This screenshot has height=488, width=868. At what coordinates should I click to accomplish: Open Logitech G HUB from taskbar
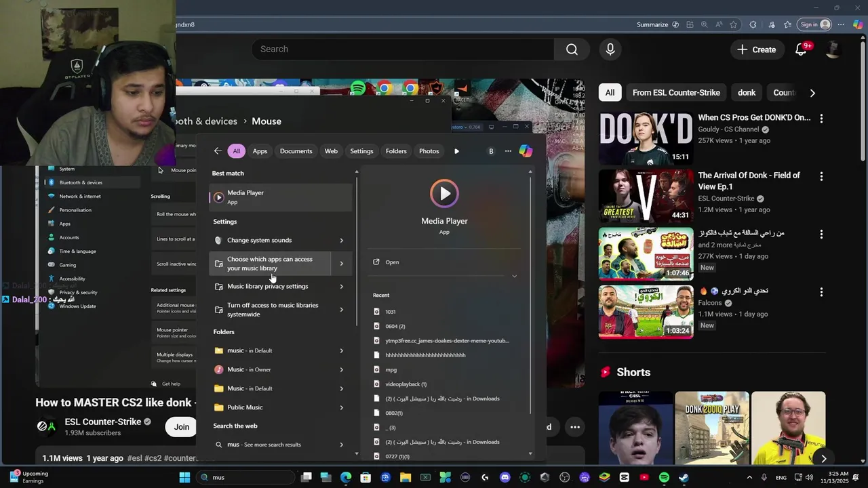(485, 477)
